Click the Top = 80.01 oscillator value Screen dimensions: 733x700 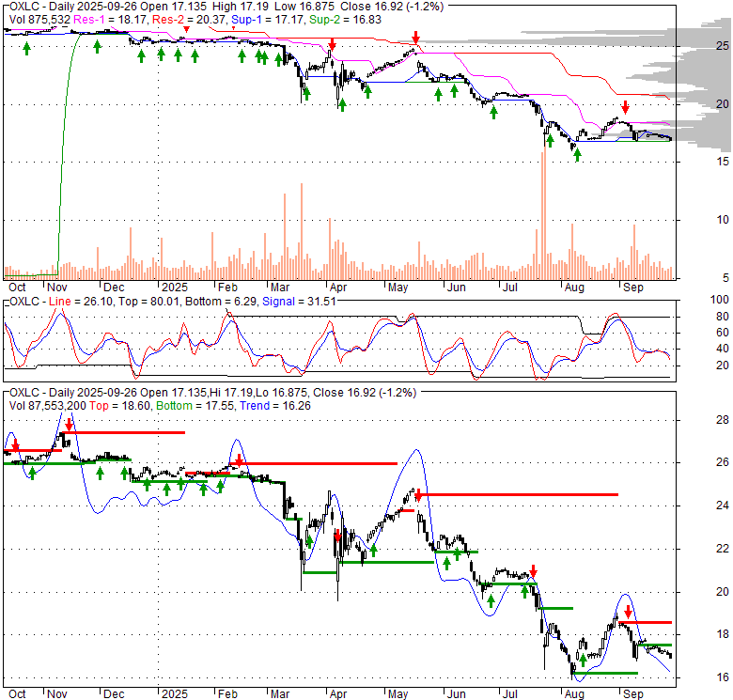pyautogui.click(x=148, y=302)
